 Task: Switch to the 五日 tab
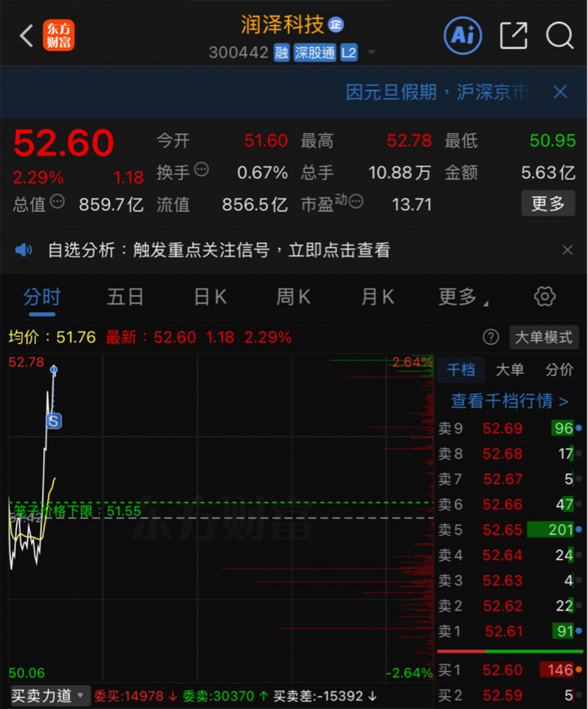126,298
